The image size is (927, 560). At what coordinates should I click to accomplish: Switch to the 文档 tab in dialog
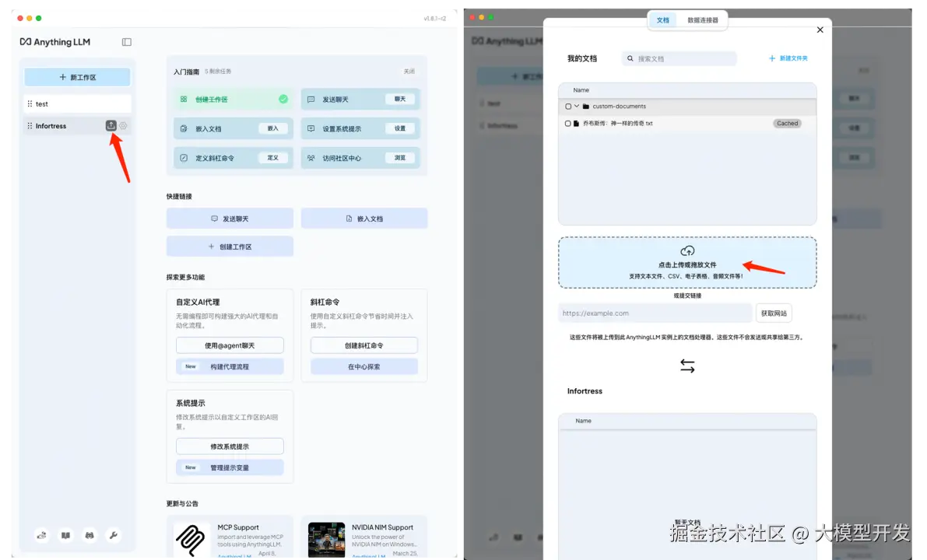(662, 20)
